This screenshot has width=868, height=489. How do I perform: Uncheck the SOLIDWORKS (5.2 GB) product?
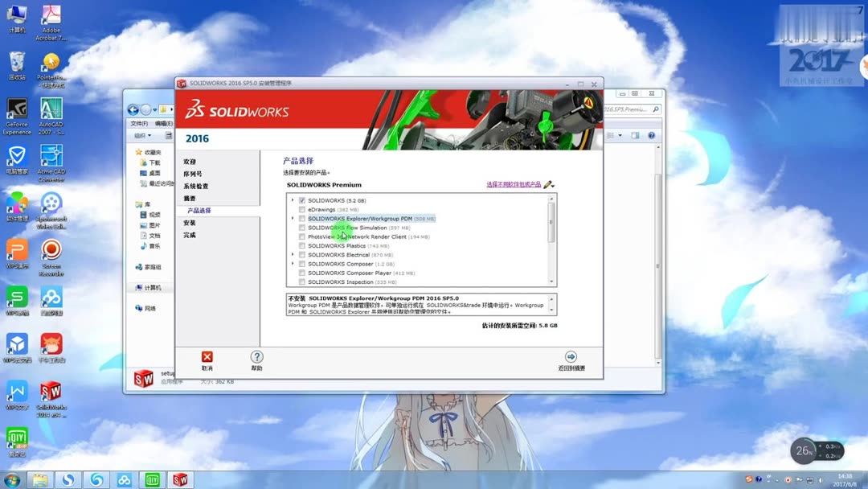(x=301, y=200)
